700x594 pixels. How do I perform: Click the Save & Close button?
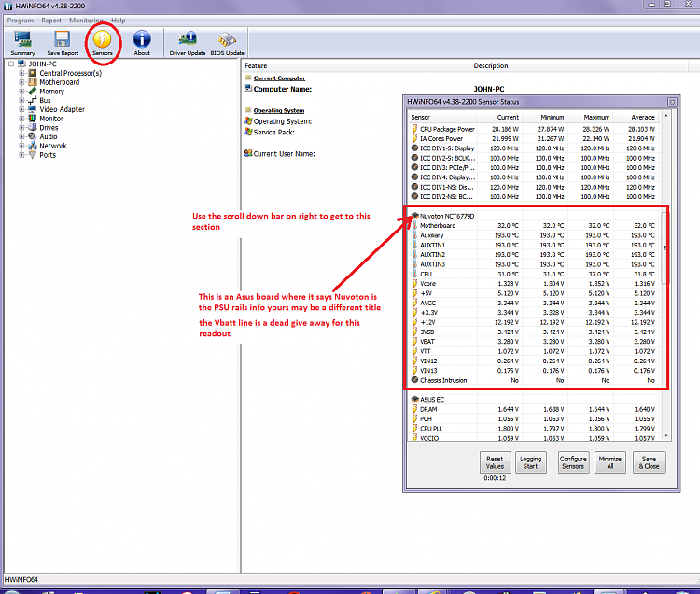pos(649,462)
